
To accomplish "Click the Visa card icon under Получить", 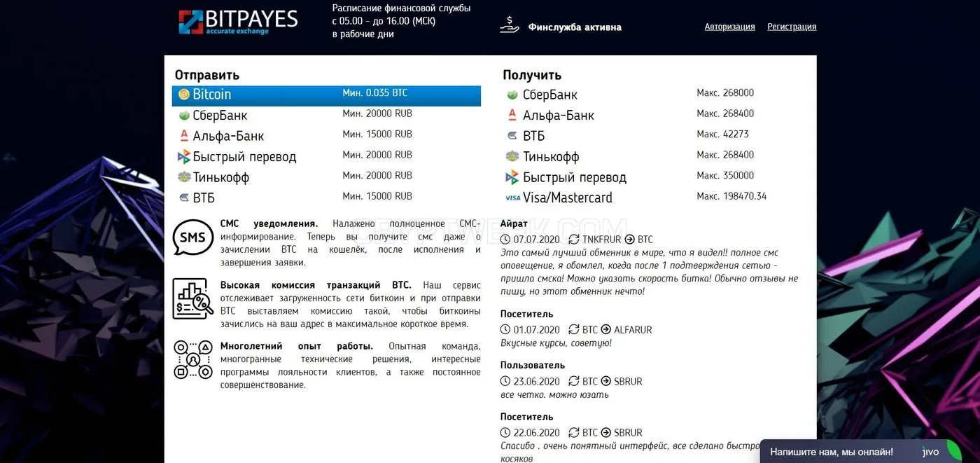I will [512, 198].
